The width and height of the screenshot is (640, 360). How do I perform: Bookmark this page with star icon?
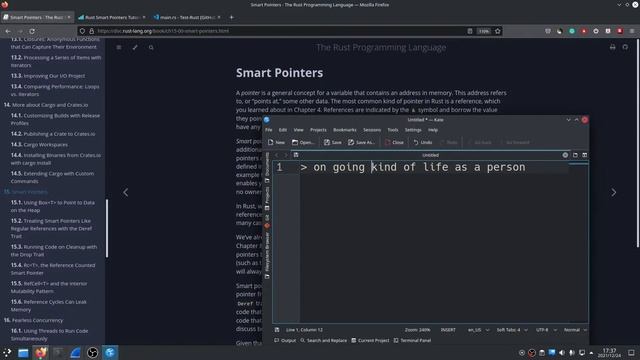498,31
